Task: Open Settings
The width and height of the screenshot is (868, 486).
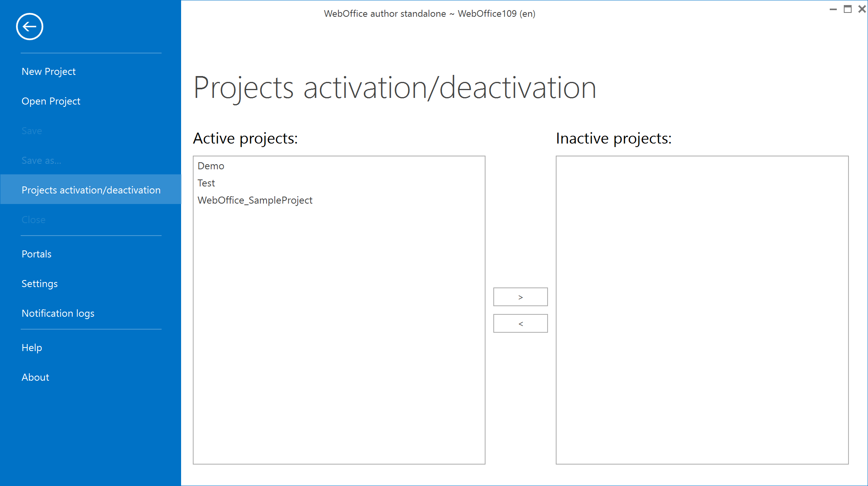Action: point(39,284)
